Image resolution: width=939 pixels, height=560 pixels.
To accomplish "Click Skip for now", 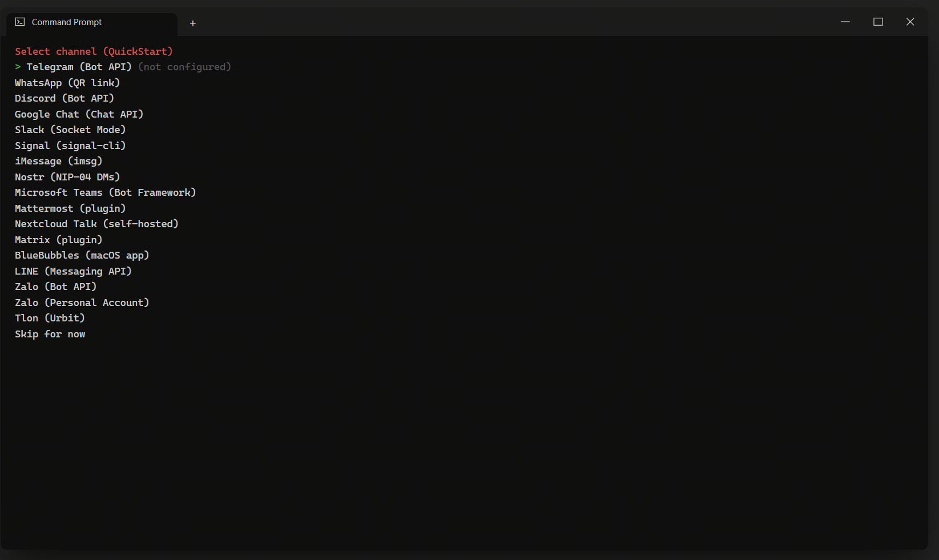I will pyautogui.click(x=50, y=334).
